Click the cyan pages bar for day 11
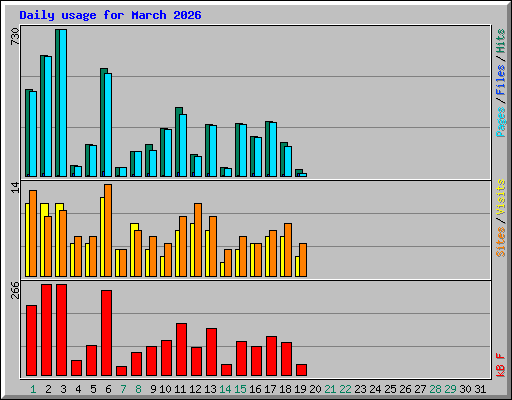512x400 pixels. (x=183, y=146)
